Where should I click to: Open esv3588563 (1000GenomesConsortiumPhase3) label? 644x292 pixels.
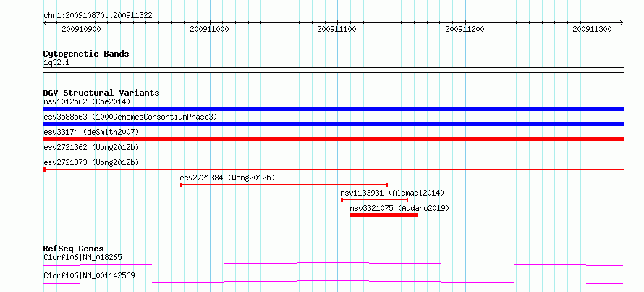[130, 117]
